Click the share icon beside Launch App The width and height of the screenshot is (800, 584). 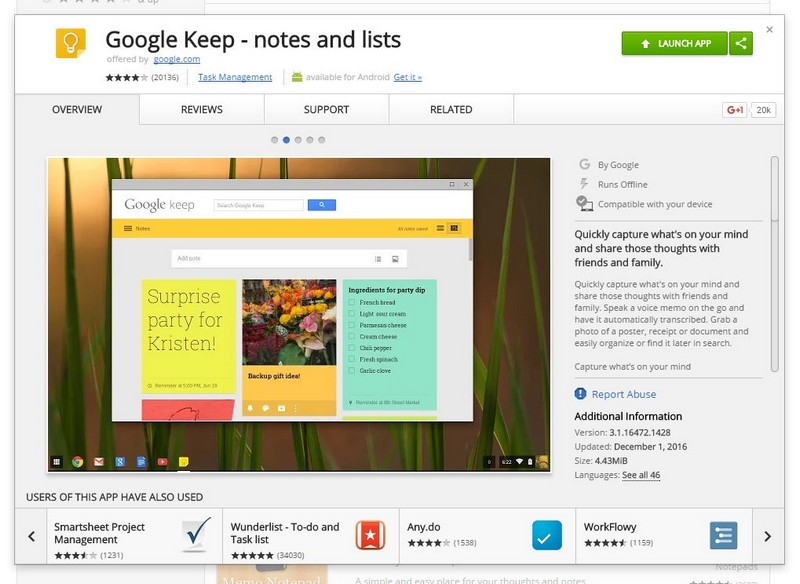(741, 43)
